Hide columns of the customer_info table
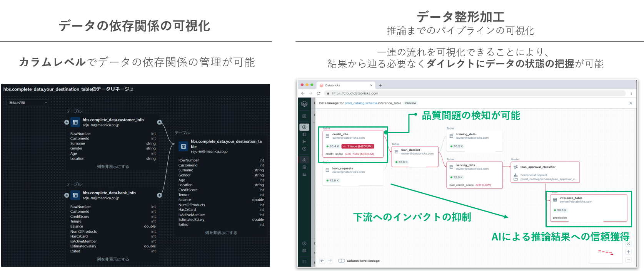This screenshot has height=279, width=644. tap(113, 167)
